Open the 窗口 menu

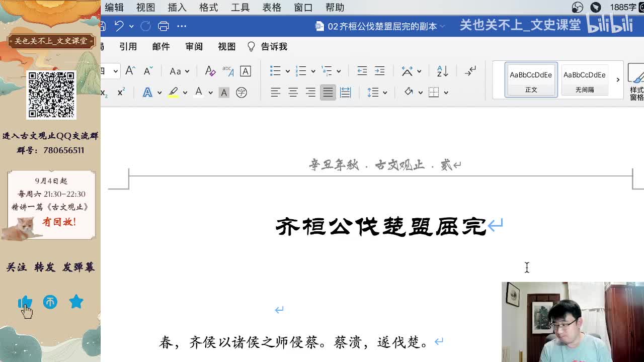[303, 7]
